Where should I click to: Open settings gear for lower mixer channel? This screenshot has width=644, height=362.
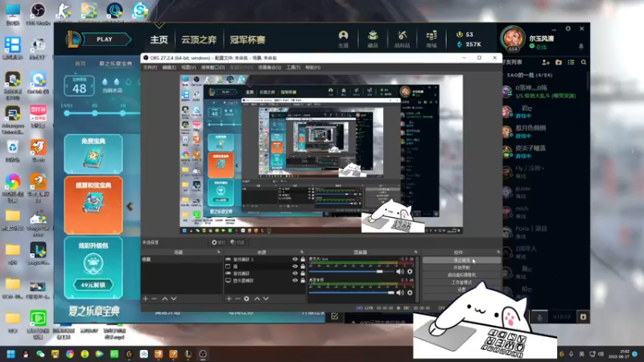click(x=410, y=292)
